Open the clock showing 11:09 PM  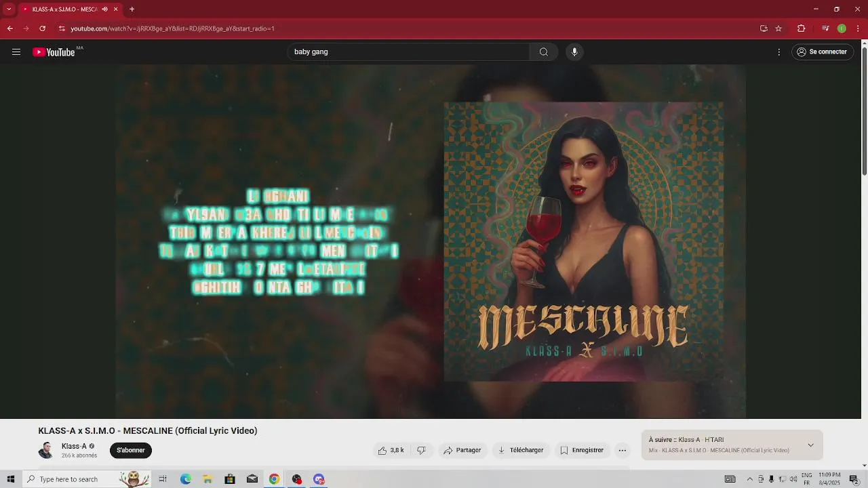(x=829, y=479)
